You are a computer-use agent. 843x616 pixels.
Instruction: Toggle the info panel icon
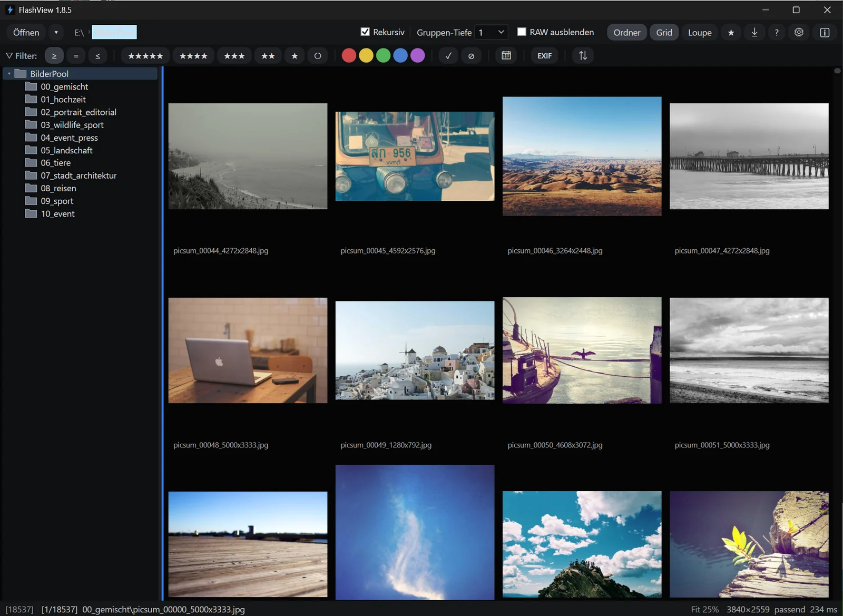(825, 32)
